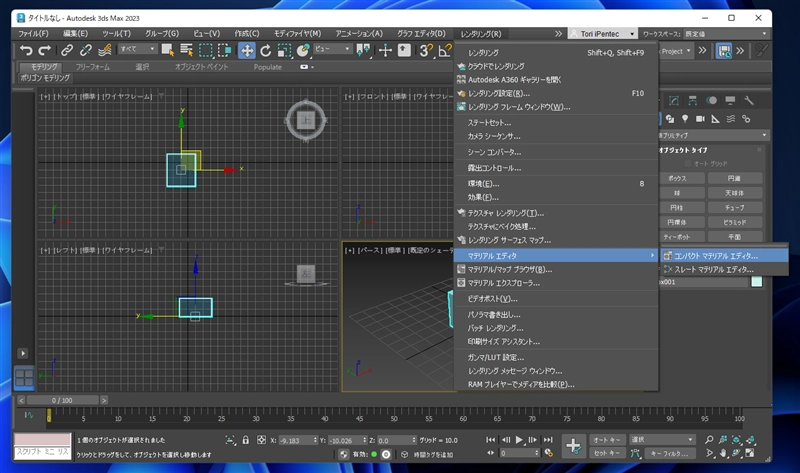Select the Lights category bulb icon
800x473 pixels.
pyautogui.click(x=685, y=119)
